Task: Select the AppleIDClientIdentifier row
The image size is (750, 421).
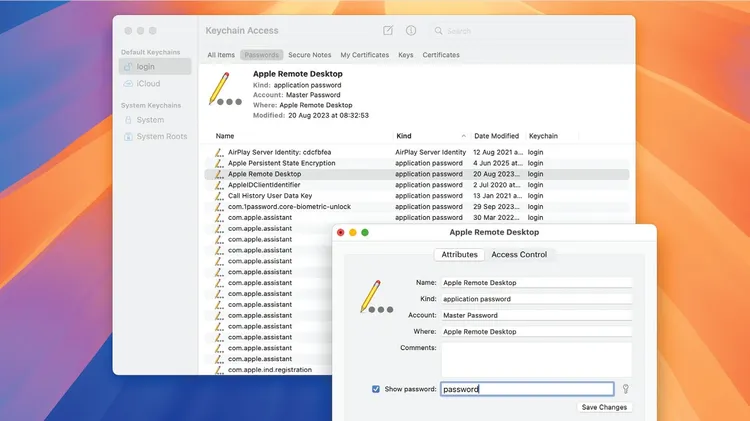Action: pyautogui.click(x=417, y=185)
